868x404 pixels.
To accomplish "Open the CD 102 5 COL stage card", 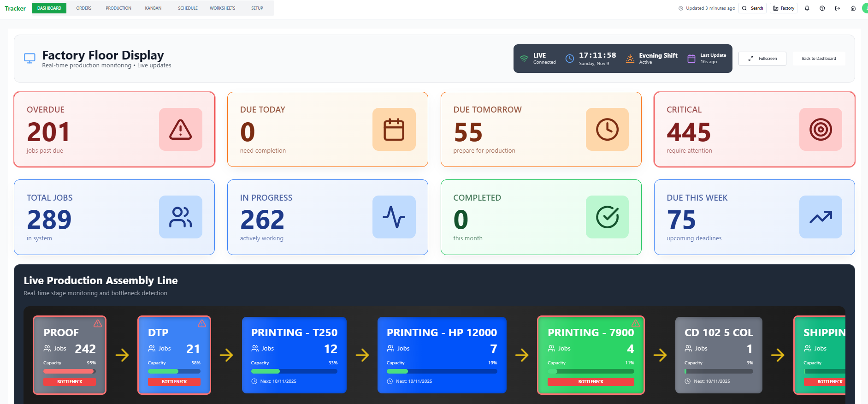I will coord(719,355).
